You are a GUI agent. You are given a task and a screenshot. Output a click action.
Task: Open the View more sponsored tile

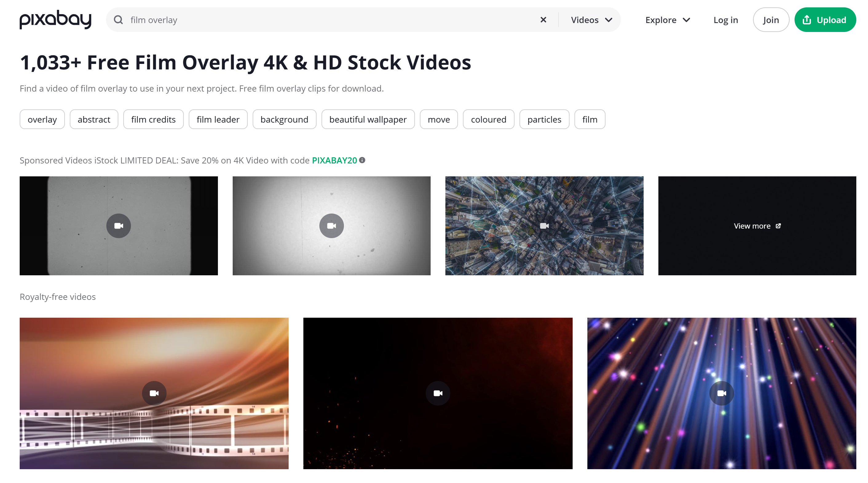(x=757, y=226)
